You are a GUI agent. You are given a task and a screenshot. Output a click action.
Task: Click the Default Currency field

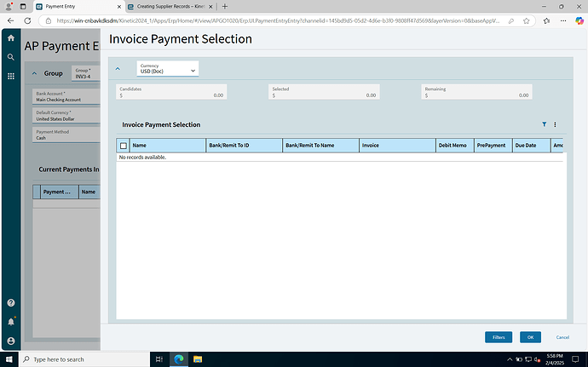[x=66, y=116]
